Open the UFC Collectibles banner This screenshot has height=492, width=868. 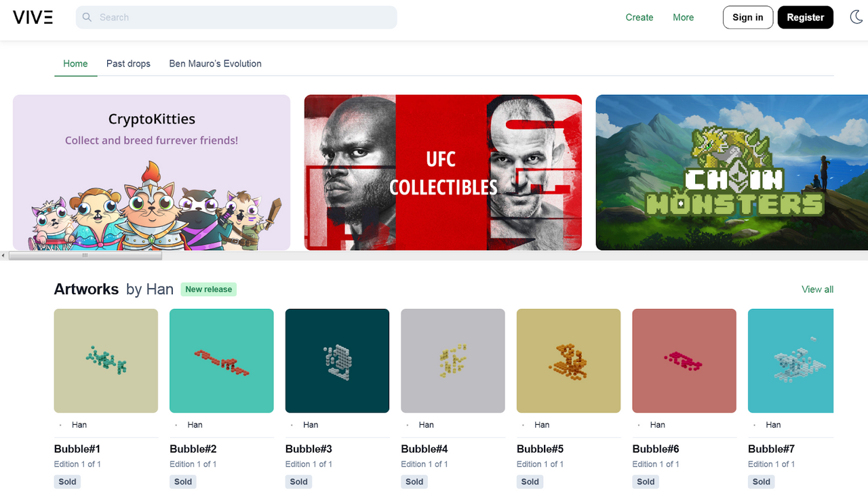(x=443, y=172)
